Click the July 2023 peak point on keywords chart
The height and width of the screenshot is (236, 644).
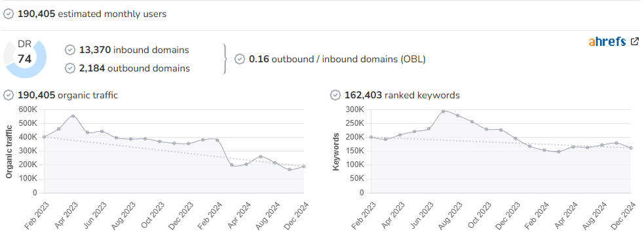click(x=443, y=111)
